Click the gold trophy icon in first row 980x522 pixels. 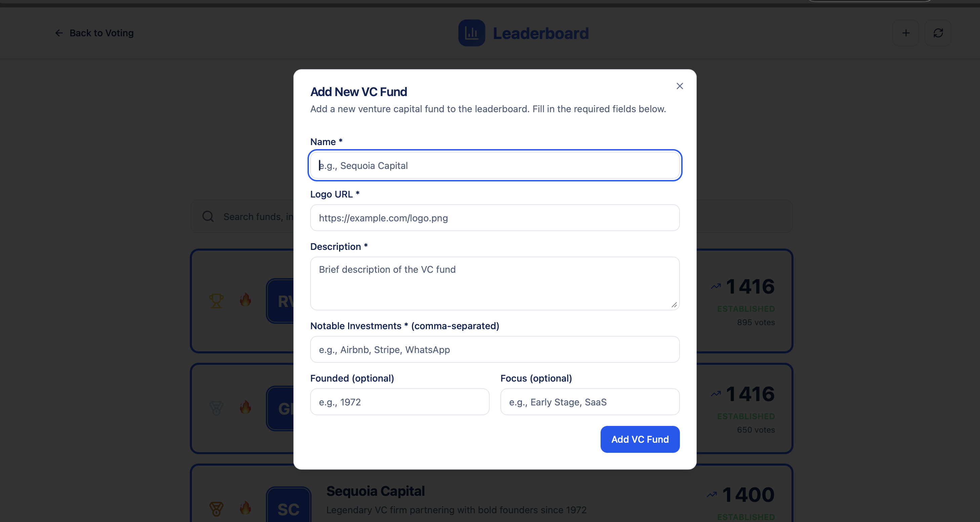(216, 301)
